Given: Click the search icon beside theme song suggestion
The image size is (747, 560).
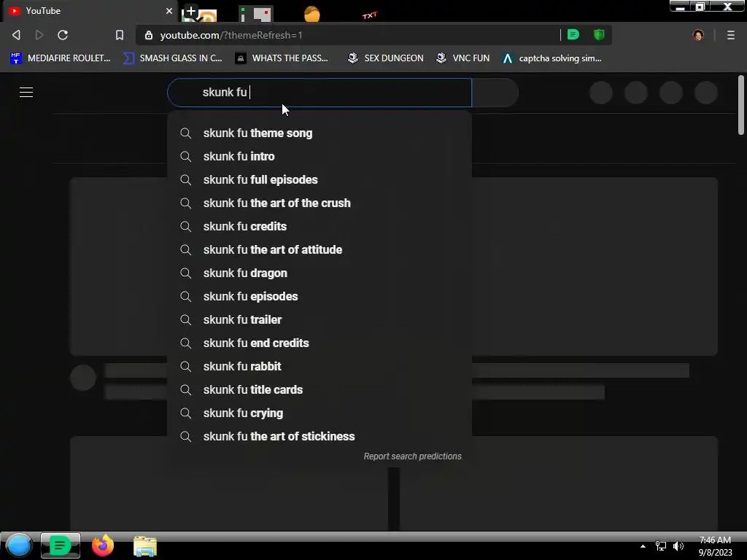Looking at the screenshot, I should pyautogui.click(x=186, y=133).
